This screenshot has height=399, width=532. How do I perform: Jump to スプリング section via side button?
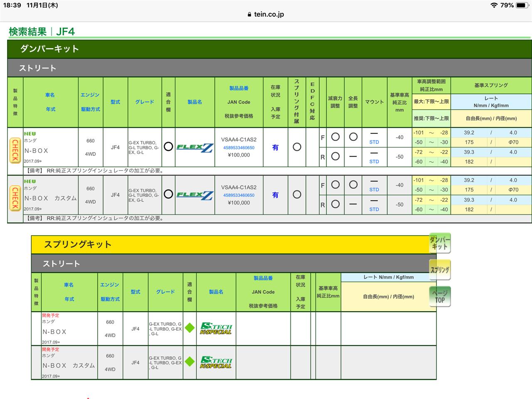coord(440,270)
